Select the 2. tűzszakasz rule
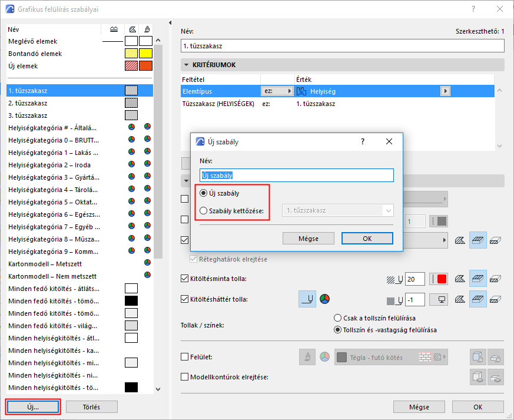 (x=79, y=103)
